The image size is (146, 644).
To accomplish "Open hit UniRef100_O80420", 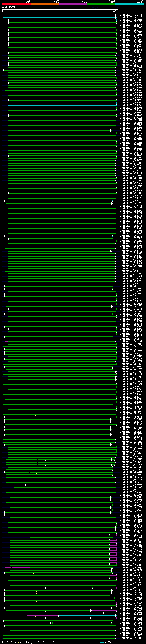I will point(131,37).
